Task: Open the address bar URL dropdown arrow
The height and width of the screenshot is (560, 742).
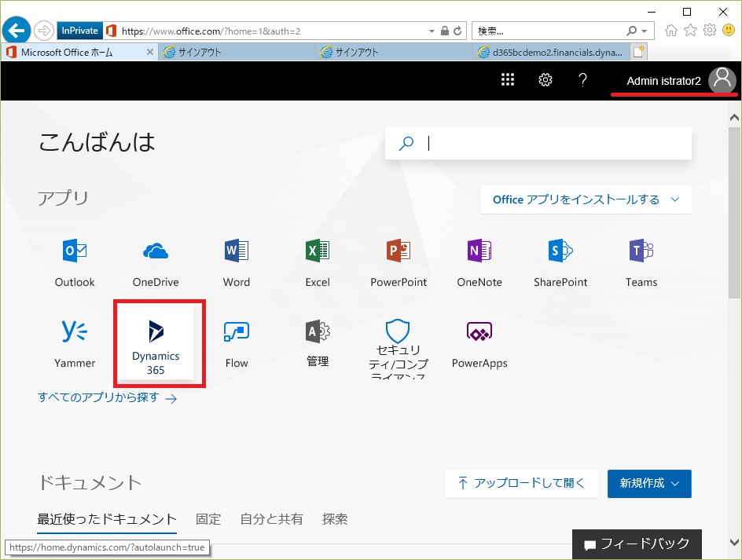Action: click(432, 31)
